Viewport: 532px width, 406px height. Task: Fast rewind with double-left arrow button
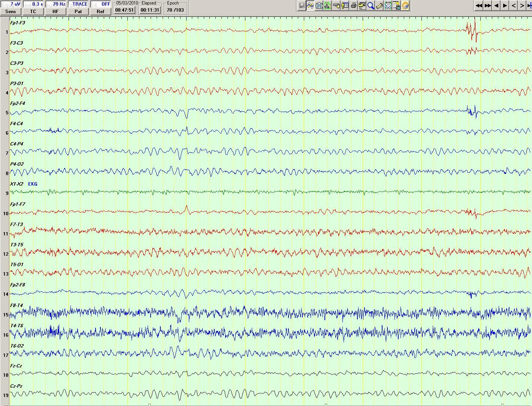(479, 6)
